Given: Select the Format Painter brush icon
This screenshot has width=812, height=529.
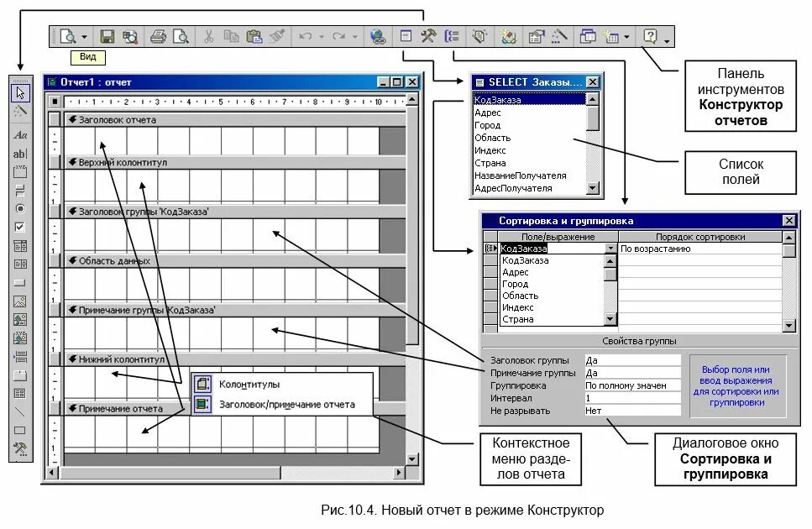Looking at the screenshot, I should (x=277, y=37).
